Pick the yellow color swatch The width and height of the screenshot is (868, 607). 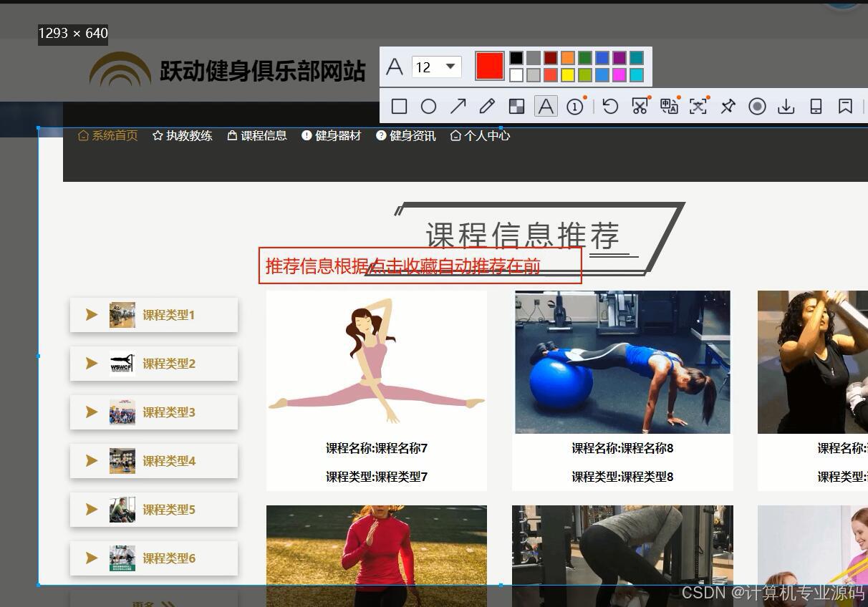click(x=568, y=75)
